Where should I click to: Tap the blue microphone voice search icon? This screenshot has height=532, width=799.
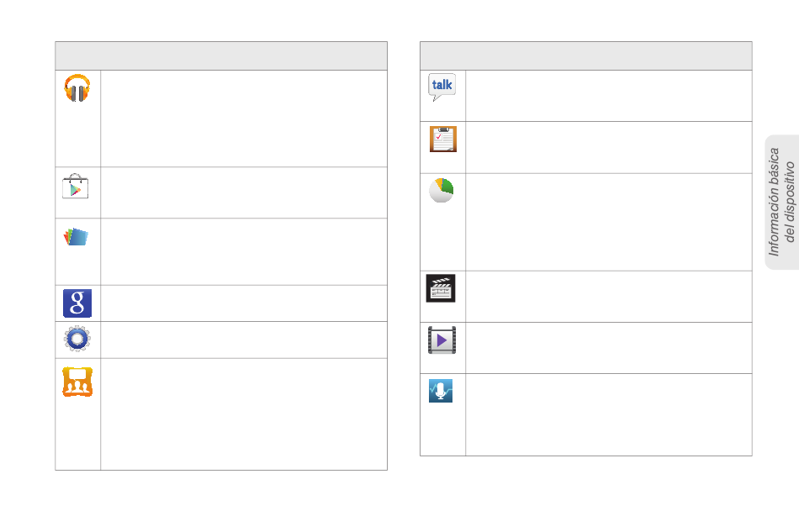(441, 391)
